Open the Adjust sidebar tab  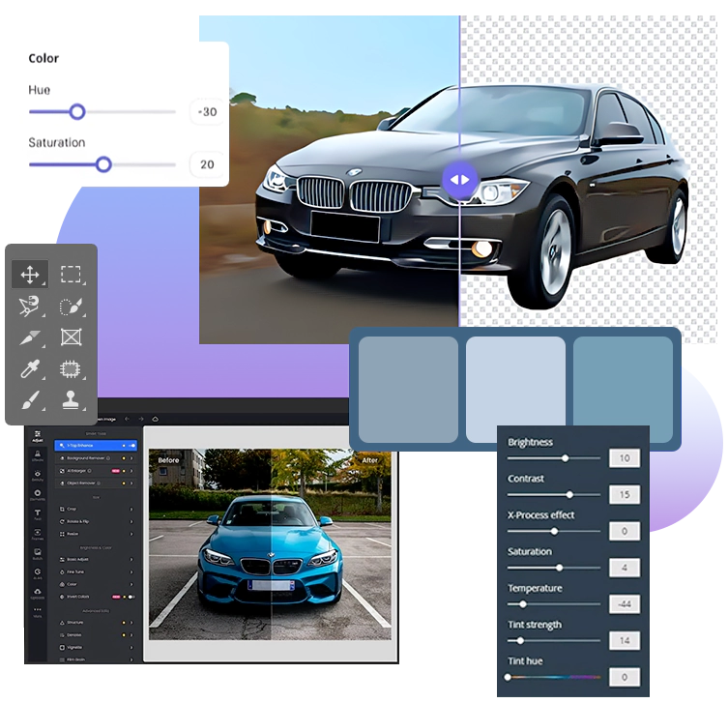38,436
